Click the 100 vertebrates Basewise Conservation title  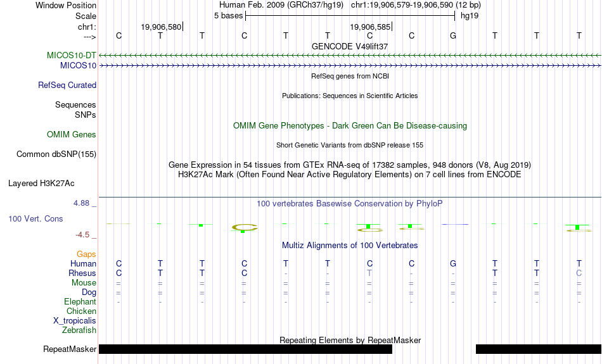coord(350,204)
